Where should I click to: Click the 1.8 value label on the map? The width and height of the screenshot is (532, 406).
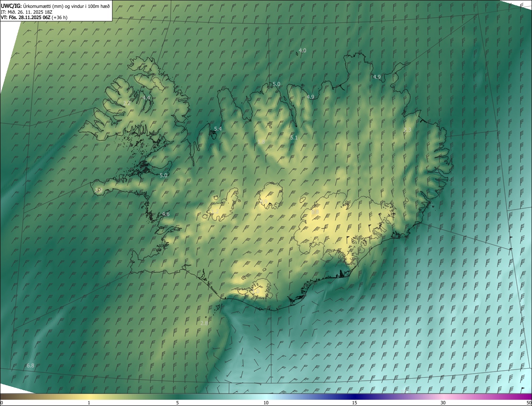coord(261,142)
